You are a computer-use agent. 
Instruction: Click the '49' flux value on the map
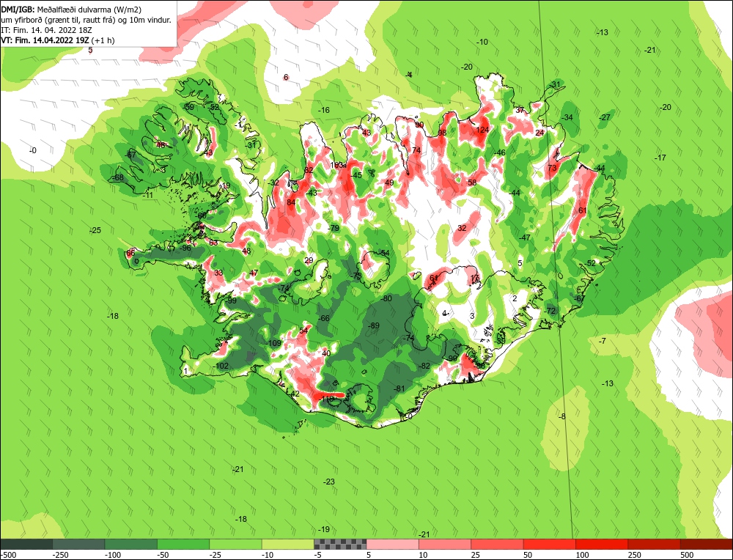(389, 183)
